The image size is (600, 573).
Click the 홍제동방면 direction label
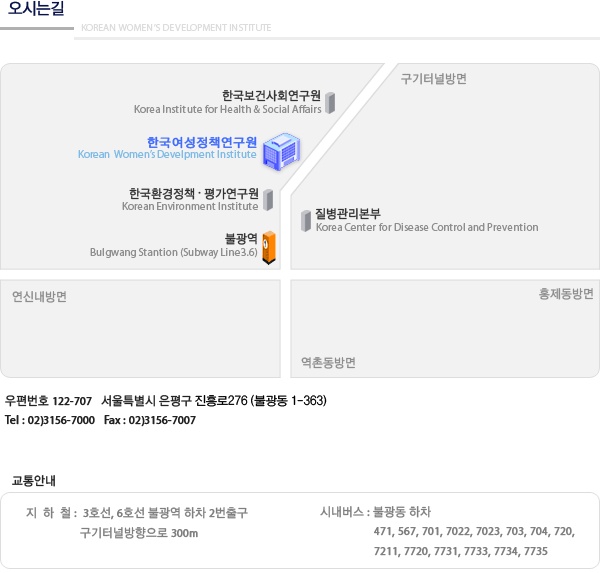pyautogui.click(x=566, y=294)
